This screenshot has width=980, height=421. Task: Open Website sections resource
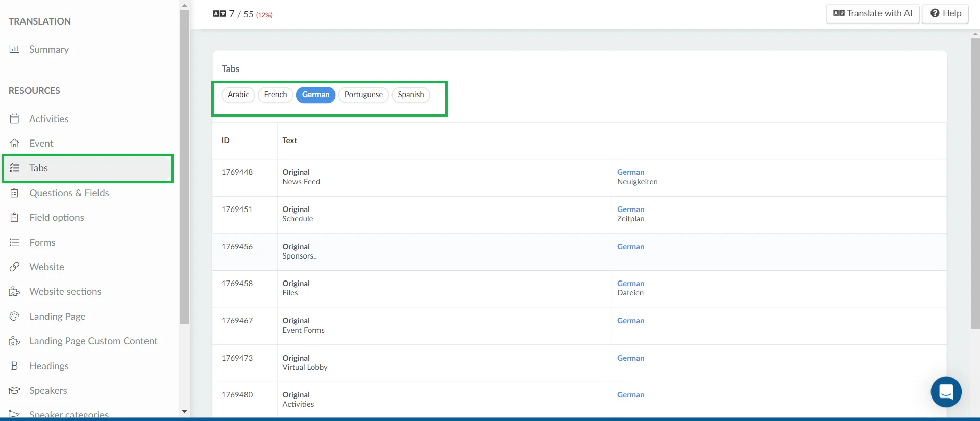pos(65,291)
